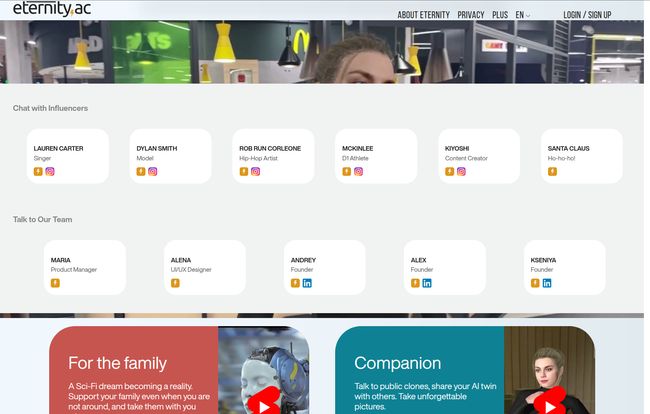Open Kseniya's LinkedIn icon
The height and width of the screenshot is (414, 650).
coord(547,283)
